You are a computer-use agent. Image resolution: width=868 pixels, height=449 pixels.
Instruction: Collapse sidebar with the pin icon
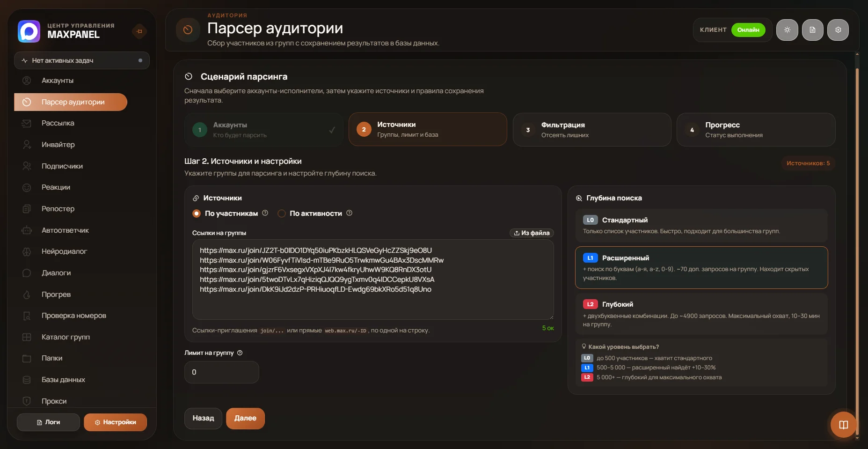tap(139, 31)
